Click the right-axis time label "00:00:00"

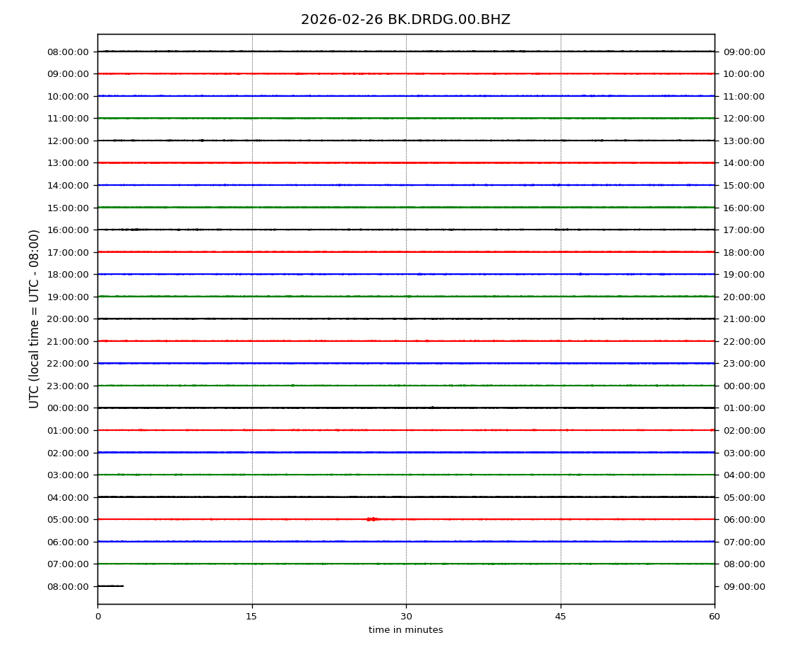point(744,386)
